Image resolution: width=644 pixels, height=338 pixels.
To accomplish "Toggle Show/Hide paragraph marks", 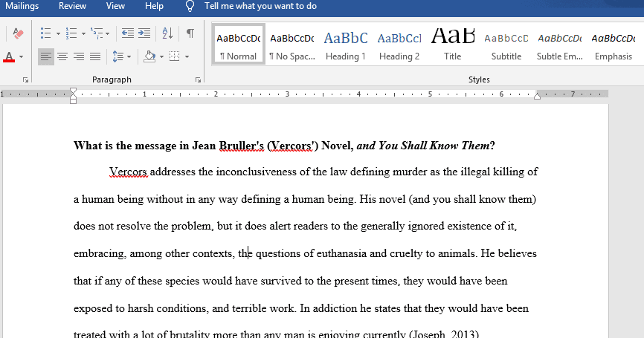I will click(190, 33).
